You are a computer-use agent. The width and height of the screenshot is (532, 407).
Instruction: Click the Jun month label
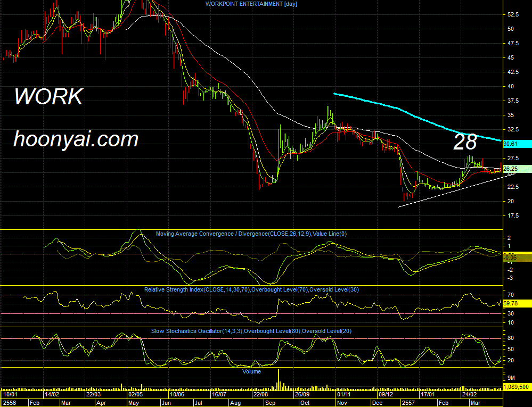click(x=167, y=403)
